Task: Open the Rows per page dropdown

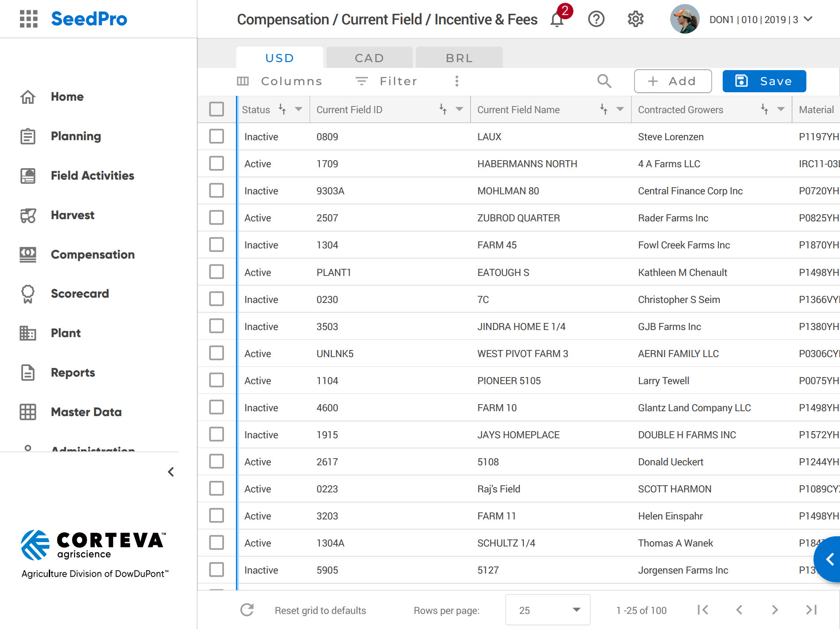Action: click(x=547, y=610)
